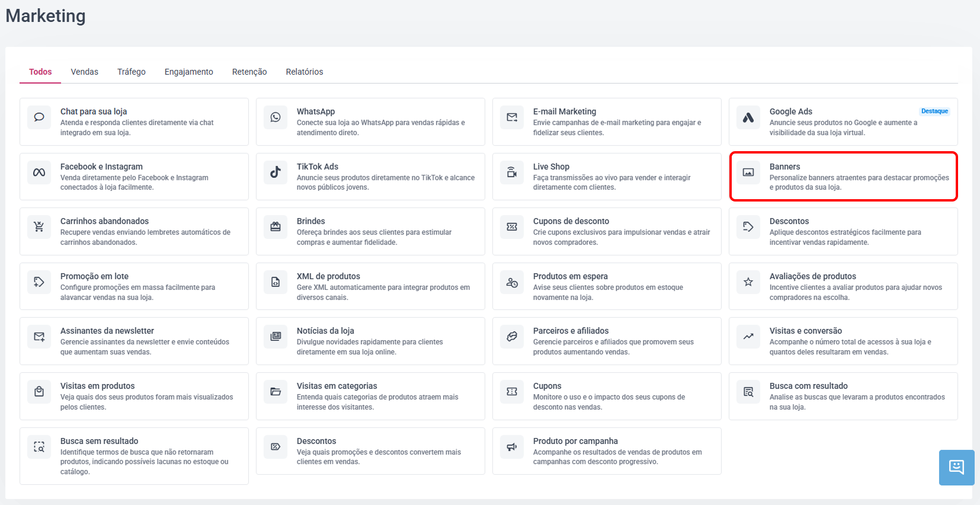Viewport: 980px width, 505px height.
Task: Switch to the Tráfego tab
Action: 132,72
